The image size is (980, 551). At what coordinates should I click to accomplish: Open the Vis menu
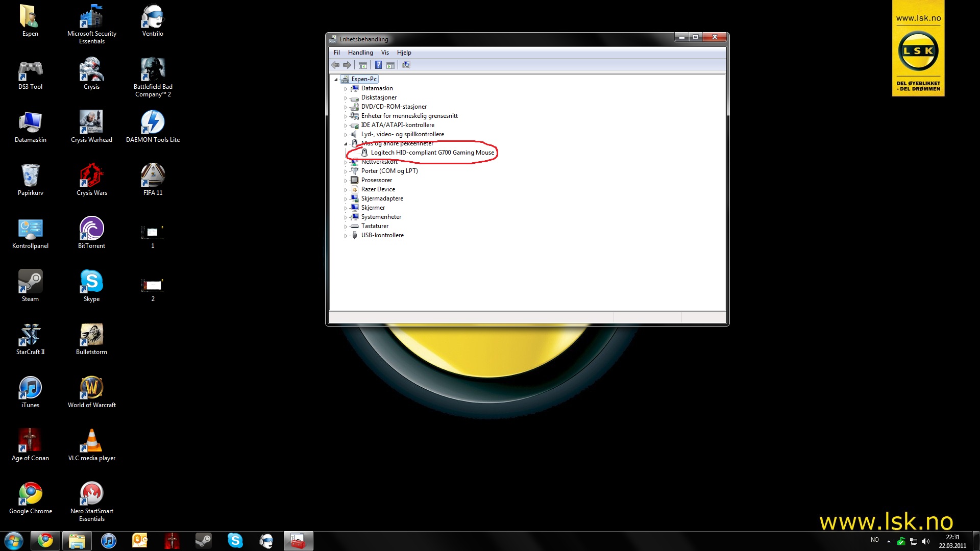pyautogui.click(x=385, y=53)
